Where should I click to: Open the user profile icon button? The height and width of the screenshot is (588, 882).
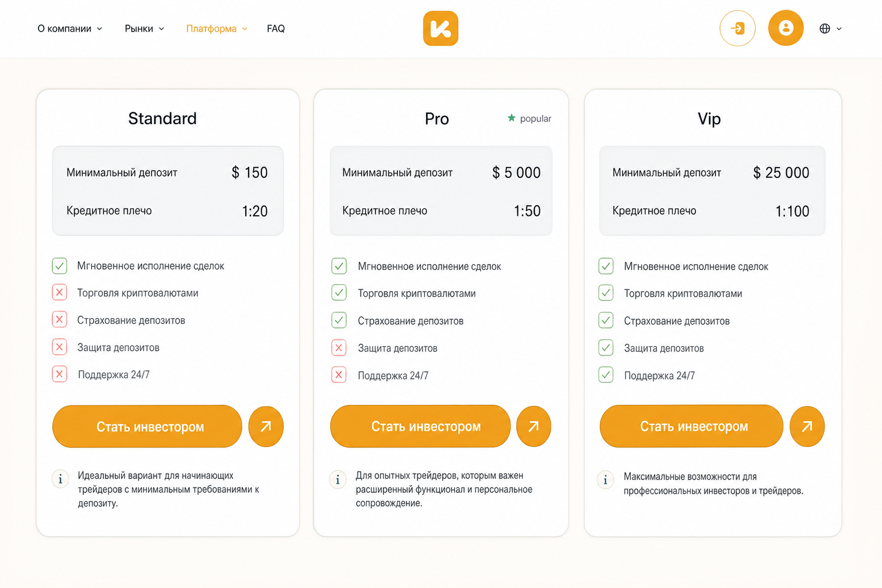[786, 28]
